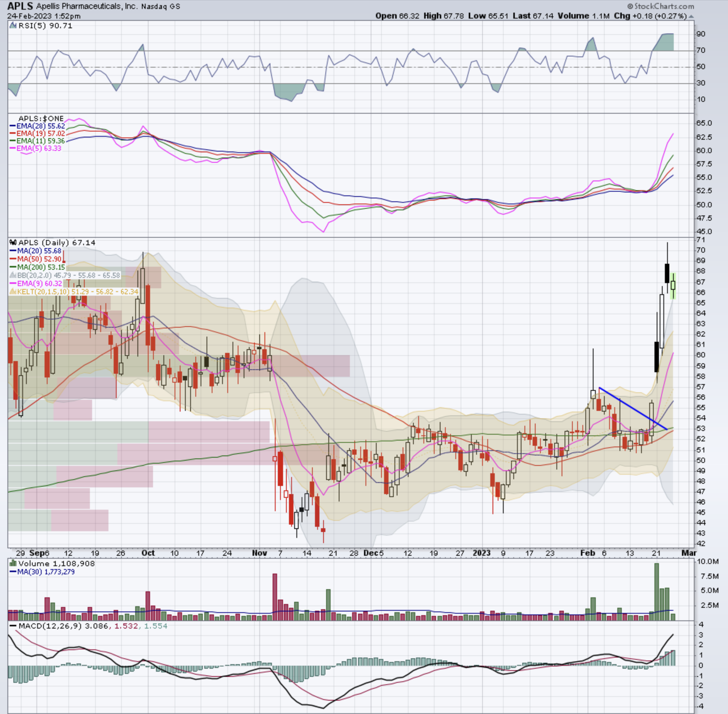Click the candlestick icon beside APLS (Daily)
Viewport: 728px width, 714px height.
[13, 243]
